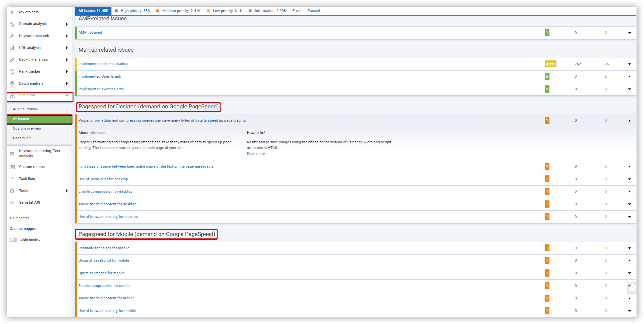Viewport: 644px width, 324px height.
Task: Open Use of browser caching for desktop
Action: pos(108,217)
